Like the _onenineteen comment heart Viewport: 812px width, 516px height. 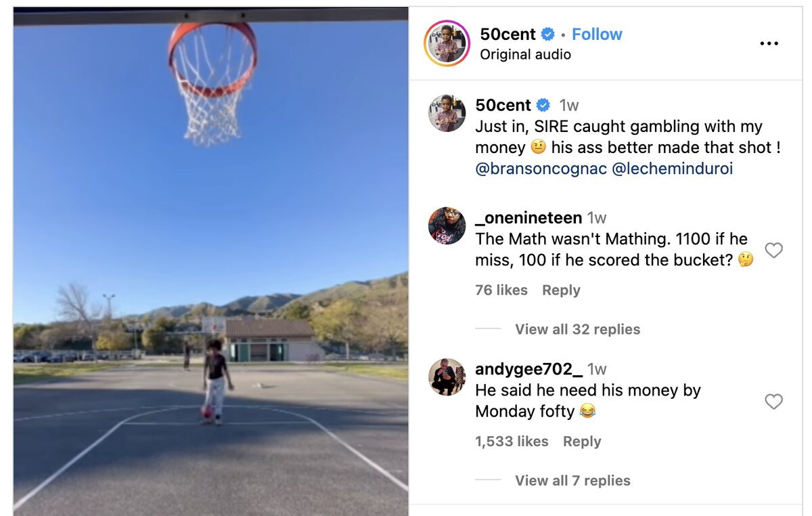coord(773,251)
